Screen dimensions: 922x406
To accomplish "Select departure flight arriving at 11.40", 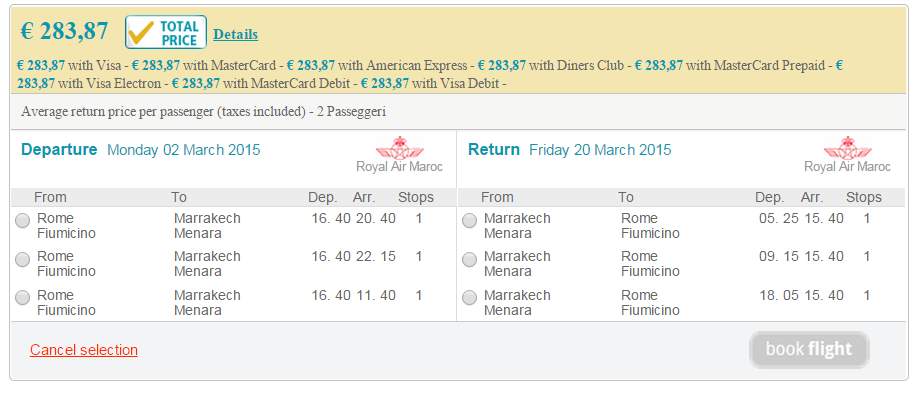I will (22, 298).
